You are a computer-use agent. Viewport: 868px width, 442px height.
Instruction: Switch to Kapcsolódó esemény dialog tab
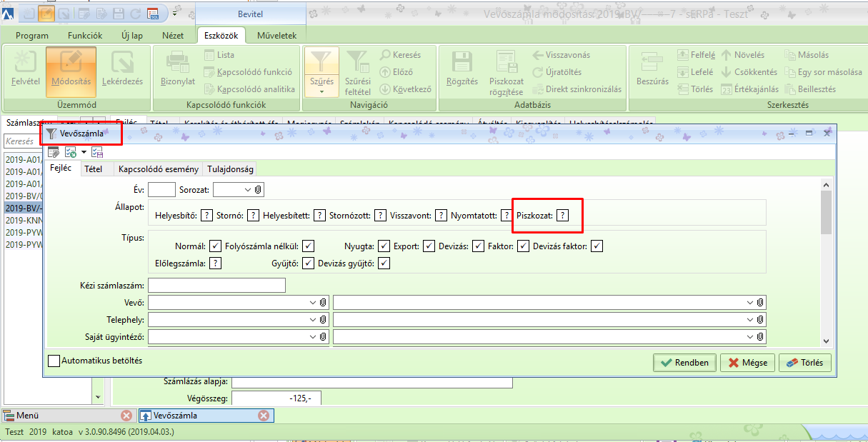pos(159,169)
